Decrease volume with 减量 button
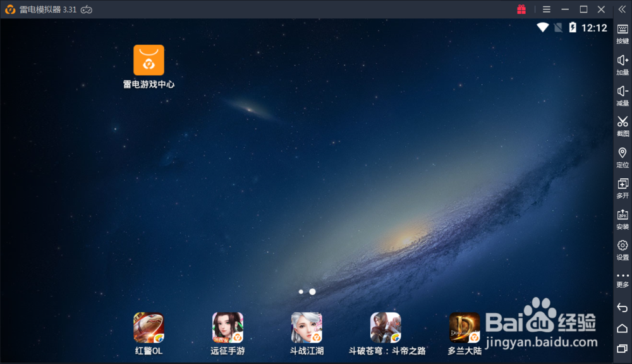The width and height of the screenshot is (632, 364). (x=623, y=96)
